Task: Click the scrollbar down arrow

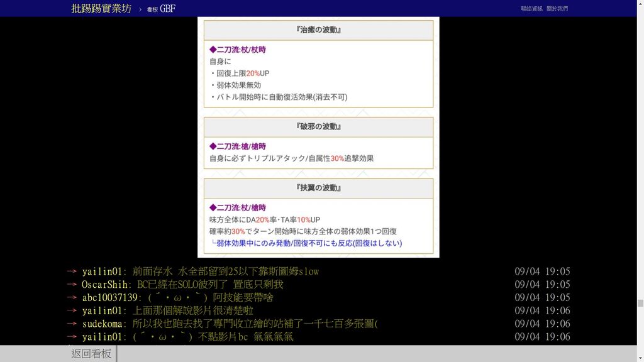Action: (640, 359)
